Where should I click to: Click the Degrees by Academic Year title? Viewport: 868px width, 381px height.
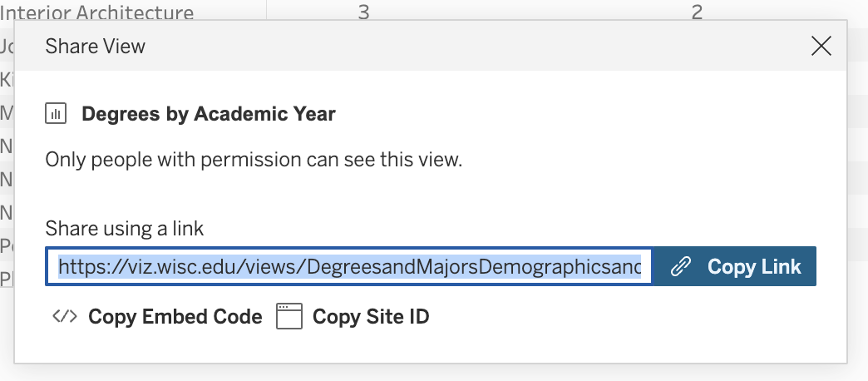208,114
